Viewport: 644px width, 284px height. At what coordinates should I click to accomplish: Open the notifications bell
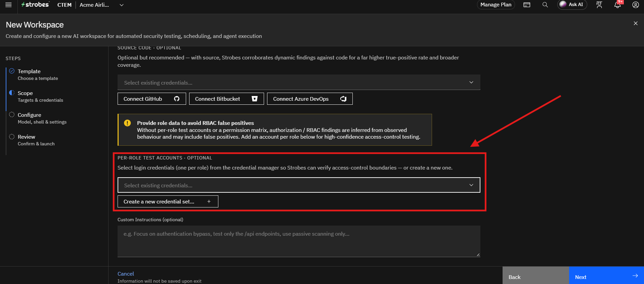tap(617, 5)
